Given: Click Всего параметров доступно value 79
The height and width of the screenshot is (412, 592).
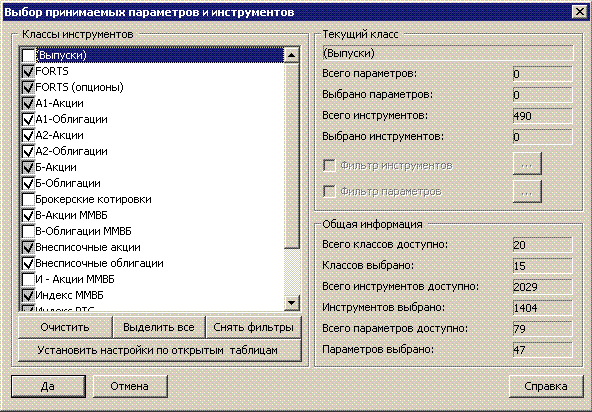Looking at the screenshot, I should point(543,329).
